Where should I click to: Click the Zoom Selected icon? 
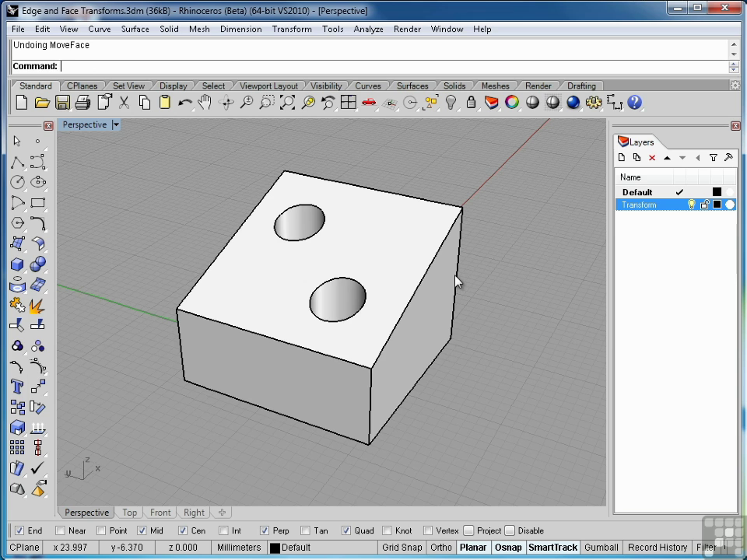[x=308, y=103]
